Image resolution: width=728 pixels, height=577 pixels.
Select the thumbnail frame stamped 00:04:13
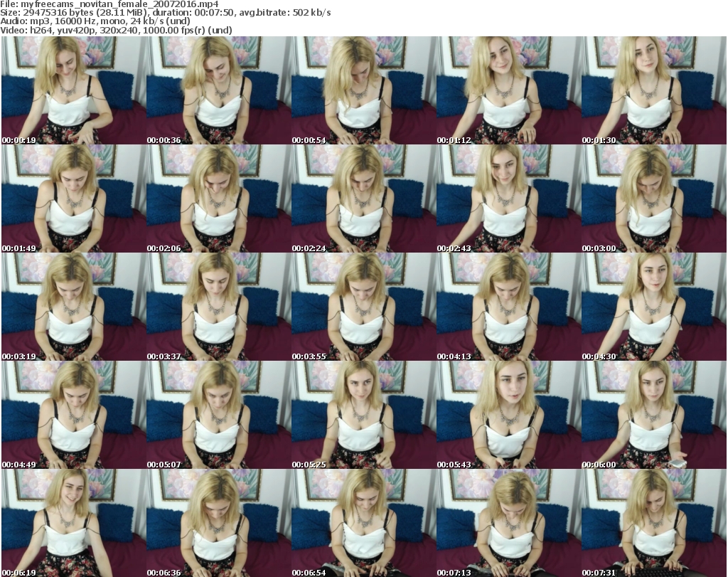pos(509,307)
